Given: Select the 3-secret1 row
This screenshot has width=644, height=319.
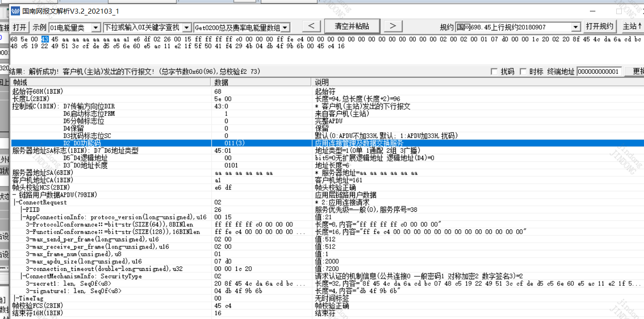Looking at the screenshot, I should pyautogui.click(x=326, y=284).
